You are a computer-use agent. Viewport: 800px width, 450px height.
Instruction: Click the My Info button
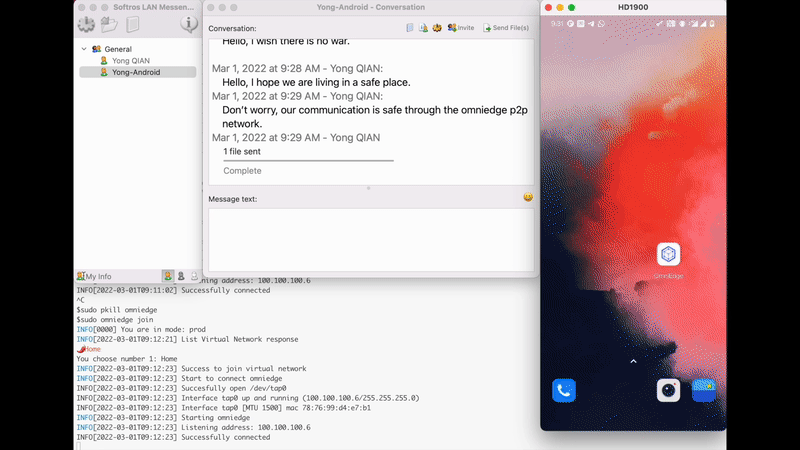click(x=95, y=276)
